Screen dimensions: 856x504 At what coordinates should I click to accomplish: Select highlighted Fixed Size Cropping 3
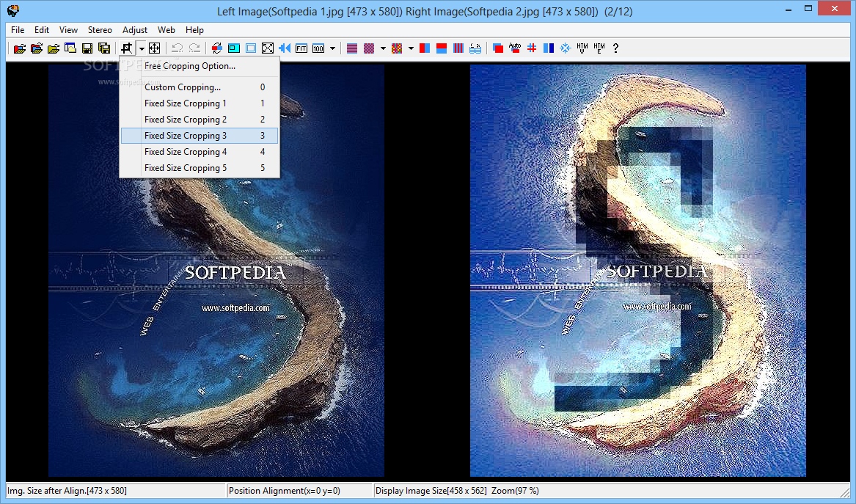[200, 136]
